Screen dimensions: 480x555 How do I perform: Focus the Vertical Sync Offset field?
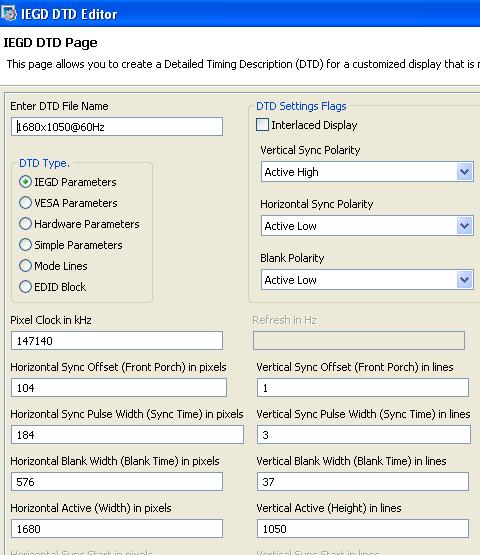[x=363, y=388]
